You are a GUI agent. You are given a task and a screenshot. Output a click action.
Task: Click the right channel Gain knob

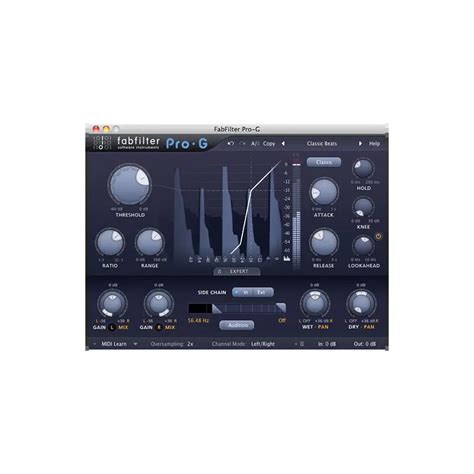(x=159, y=304)
